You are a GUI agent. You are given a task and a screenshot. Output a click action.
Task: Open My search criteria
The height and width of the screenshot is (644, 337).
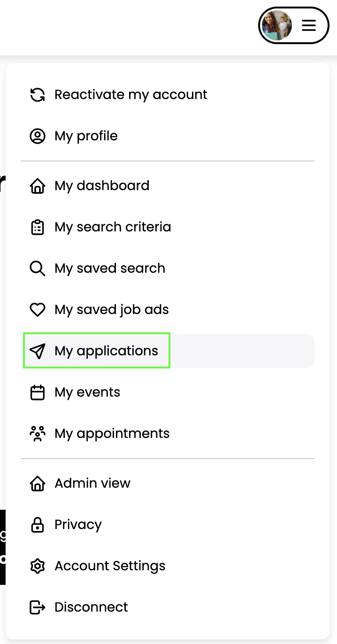point(113,227)
